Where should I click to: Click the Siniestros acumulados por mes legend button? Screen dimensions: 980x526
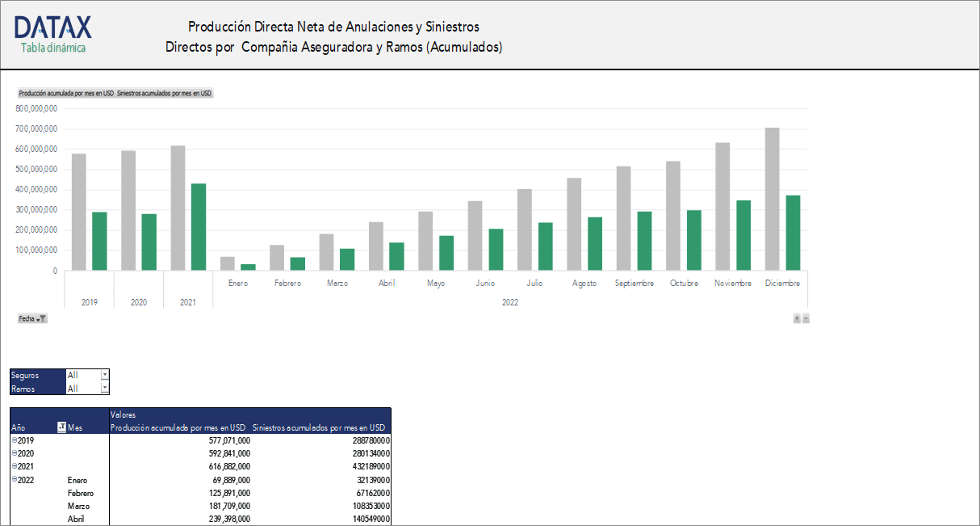tap(163, 93)
